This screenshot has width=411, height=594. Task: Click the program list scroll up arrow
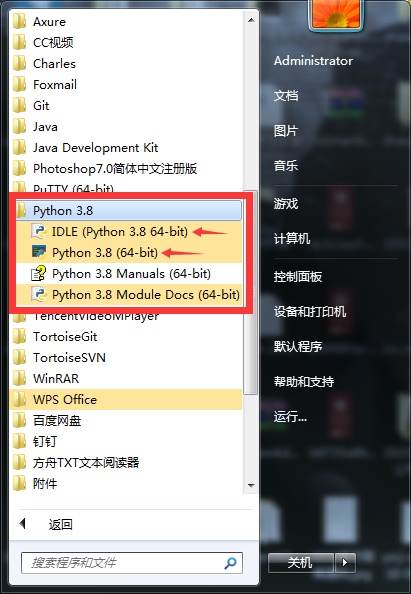pos(251,20)
